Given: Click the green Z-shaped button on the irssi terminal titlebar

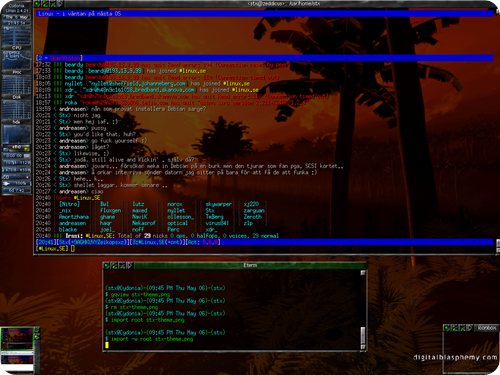Looking at the screenshot, I should [x=45, y=4].
